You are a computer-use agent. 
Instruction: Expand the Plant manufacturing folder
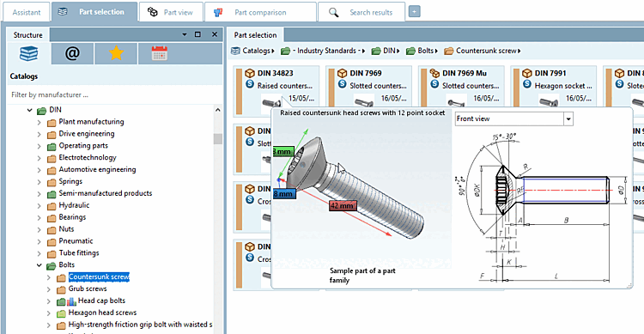click(x=39, y=123)
